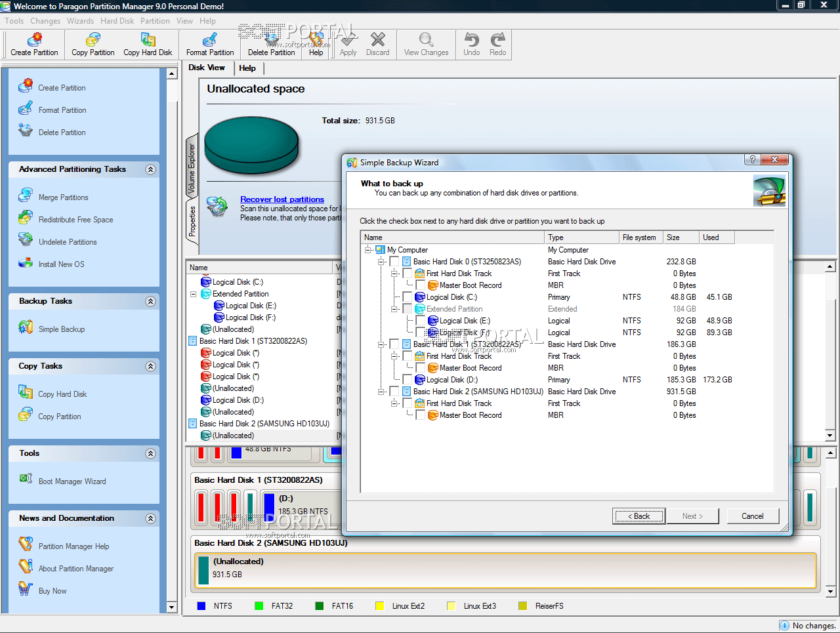Click Buy Now cart icon

coord(26,588)
